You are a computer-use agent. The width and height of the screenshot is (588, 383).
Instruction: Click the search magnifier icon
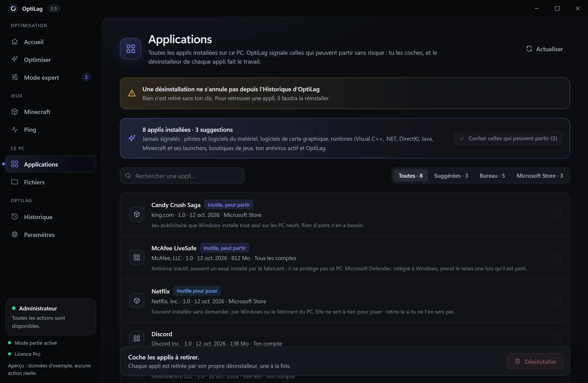click(x=128, y=175)
